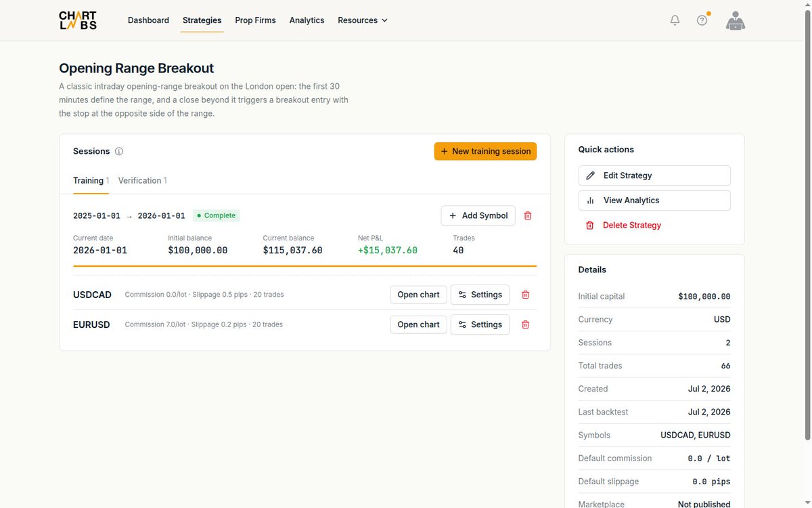
Task: Switch to the Verification tab
Action: click(142, 181)
